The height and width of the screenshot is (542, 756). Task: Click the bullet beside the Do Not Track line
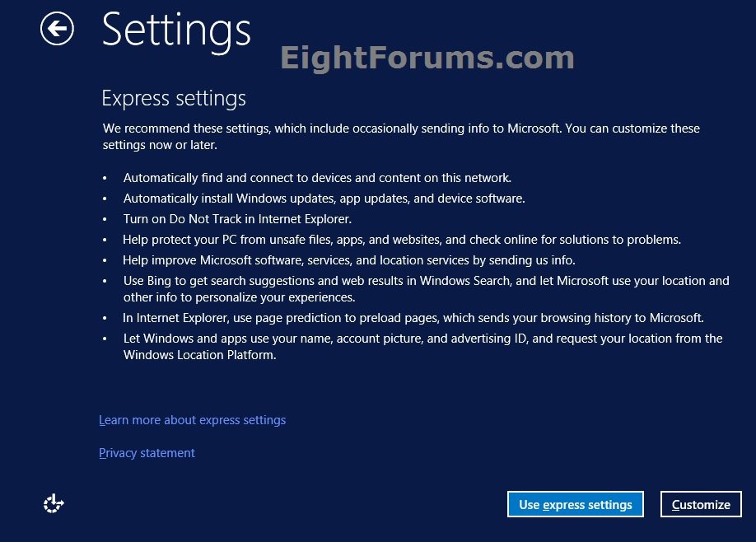pyautogui.click(x=105, y=220)
